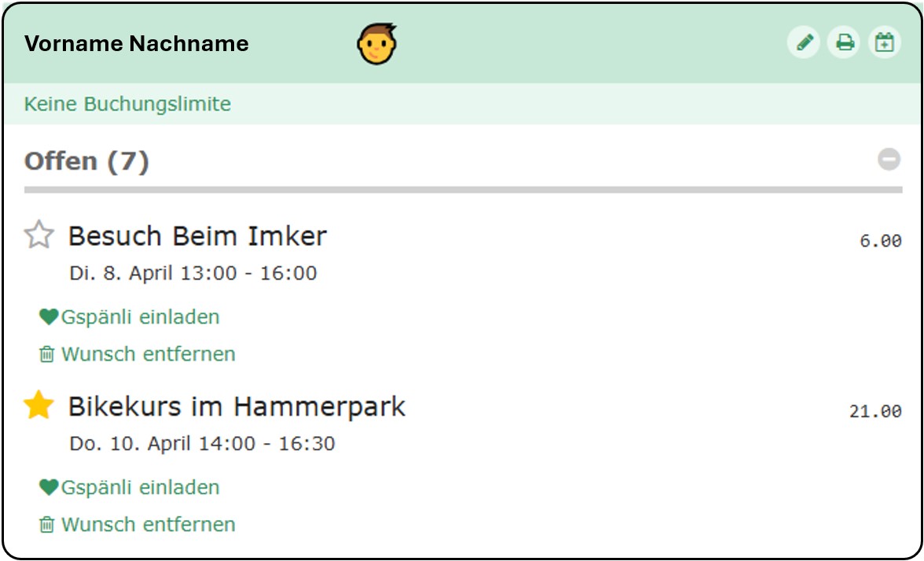Toggle favorite star for Besuch Beim Imker
This screenshot has width=924, height=561.
click(39, 234)
